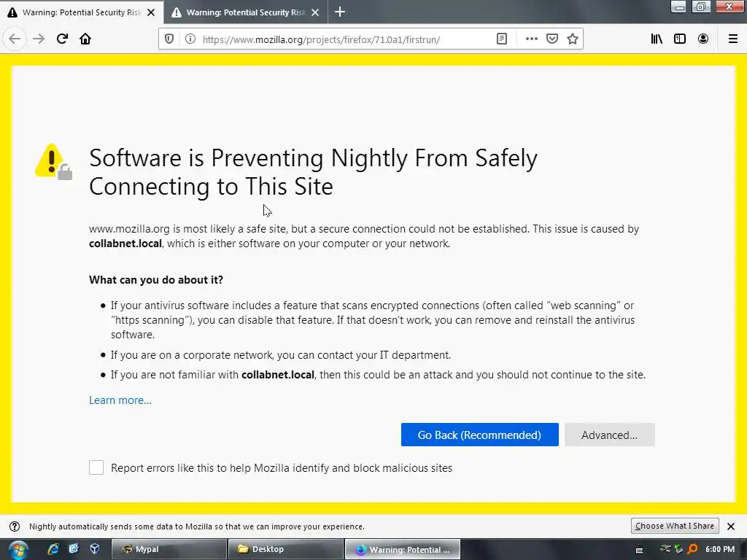Launch Internet Explorer from taskbar
This screenshot has width=747, height=560.
pos(53,549)
